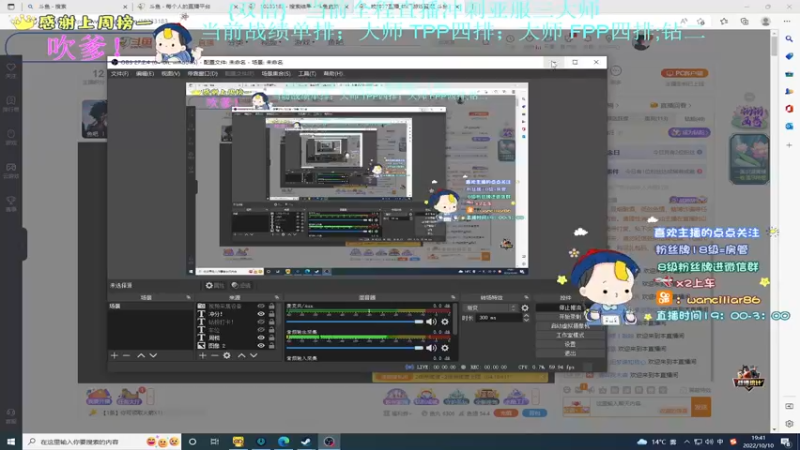Open Steam from taskbar
Screen dimensions: 800x450
pyautogui.click(x=306, y=442)
